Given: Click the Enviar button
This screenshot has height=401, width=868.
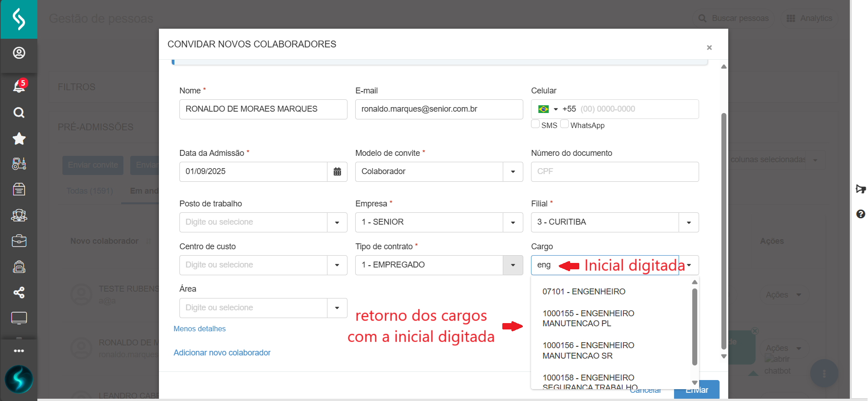Looking at the screenshot, I should (697, 390).
